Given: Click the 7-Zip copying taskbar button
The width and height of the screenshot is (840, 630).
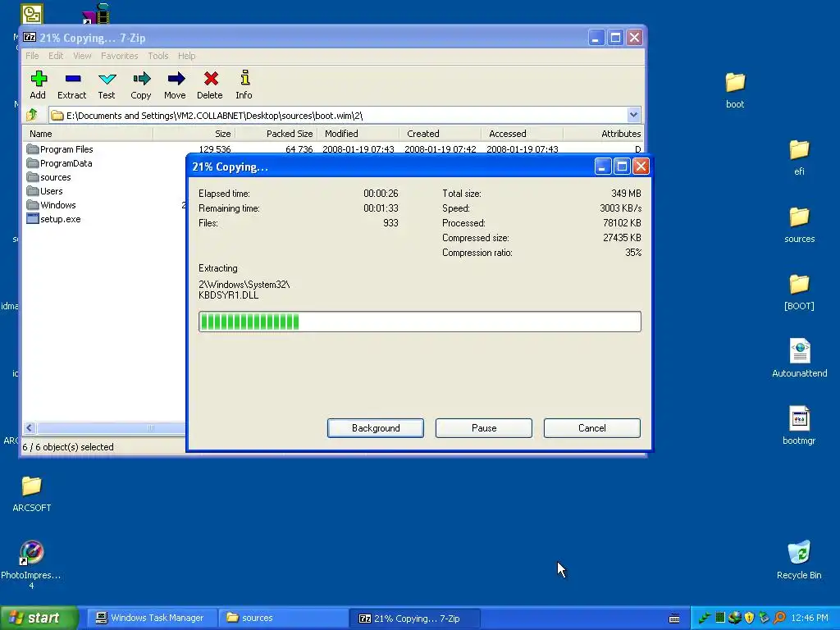Looking at the screenshot, I should click(414, 618).
